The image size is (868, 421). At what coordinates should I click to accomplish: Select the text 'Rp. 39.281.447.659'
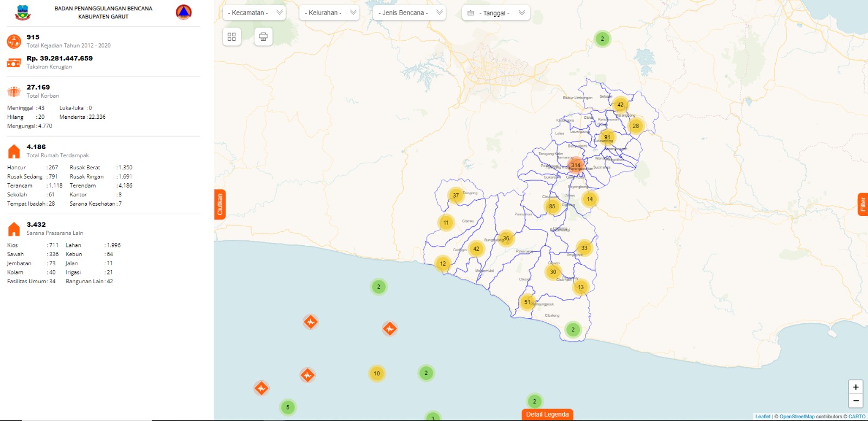click(x=60, y=58)
